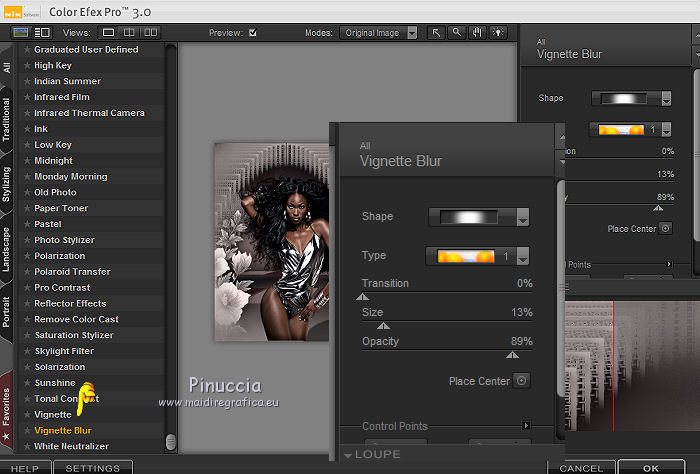Select the hand pan tool

(475, 33)
